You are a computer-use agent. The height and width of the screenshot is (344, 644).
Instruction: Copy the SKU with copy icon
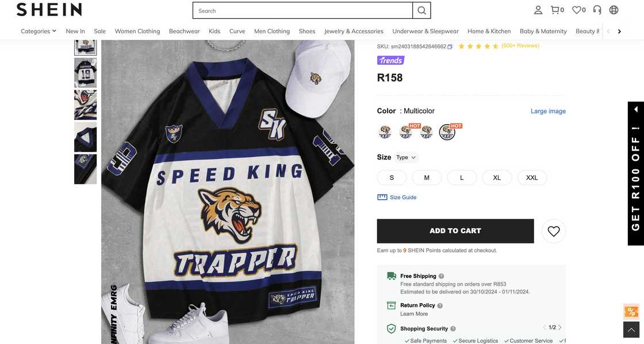[x=450, y=47]
